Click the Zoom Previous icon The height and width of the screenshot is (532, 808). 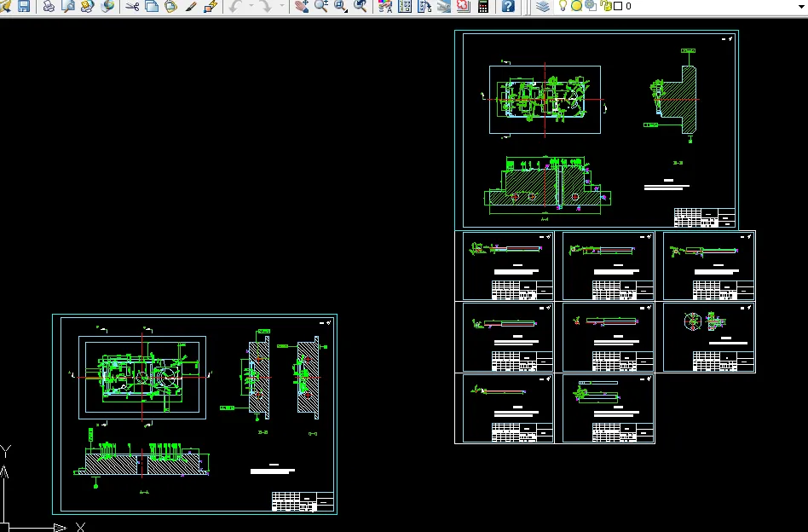361,6
